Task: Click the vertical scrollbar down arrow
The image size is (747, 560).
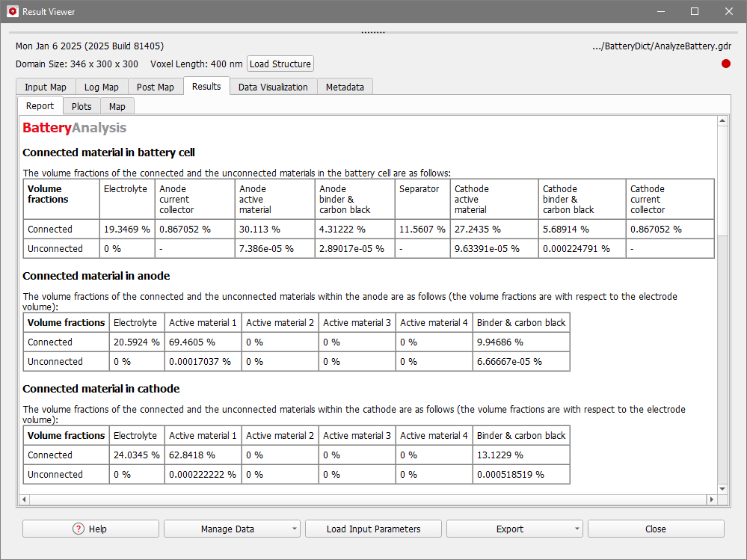Action: [x=723, y=488]
